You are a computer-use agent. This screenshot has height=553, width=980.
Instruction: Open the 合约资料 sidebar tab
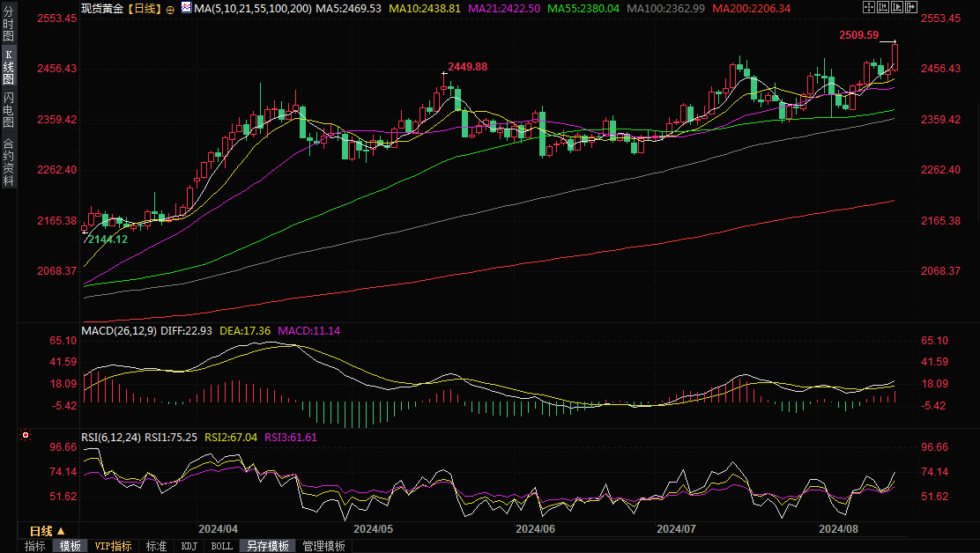(9, 161)
